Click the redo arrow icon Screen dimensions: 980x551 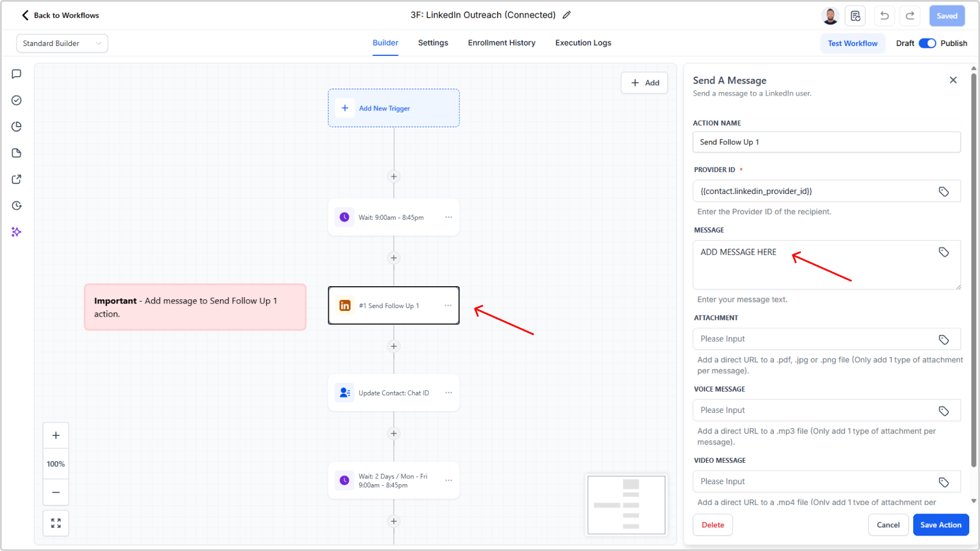(x=910, y=16)
